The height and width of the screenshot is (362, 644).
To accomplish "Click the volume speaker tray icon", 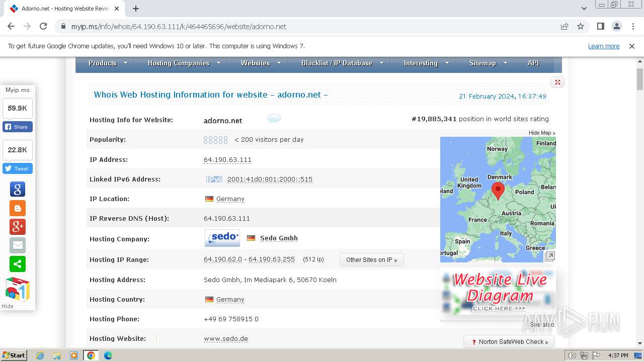I will [572, 355].
